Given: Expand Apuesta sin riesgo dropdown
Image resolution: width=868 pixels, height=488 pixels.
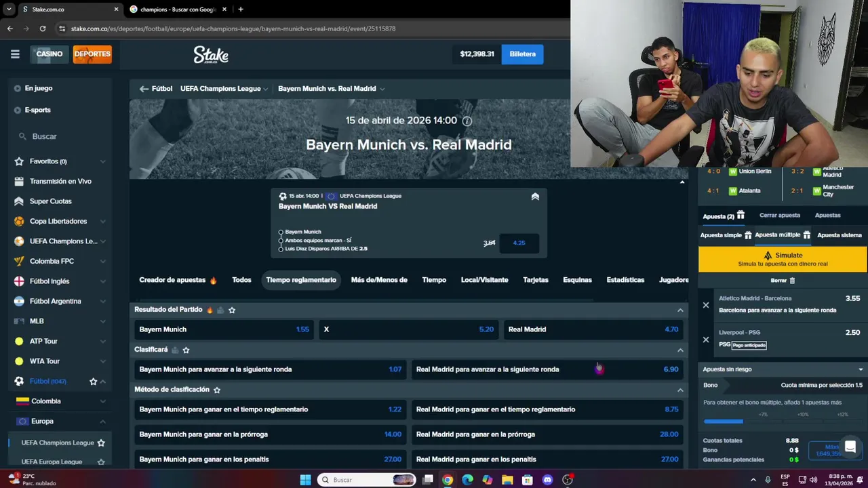Looking at the screenshot, I should pyautogui.click(x=861, y=369).
